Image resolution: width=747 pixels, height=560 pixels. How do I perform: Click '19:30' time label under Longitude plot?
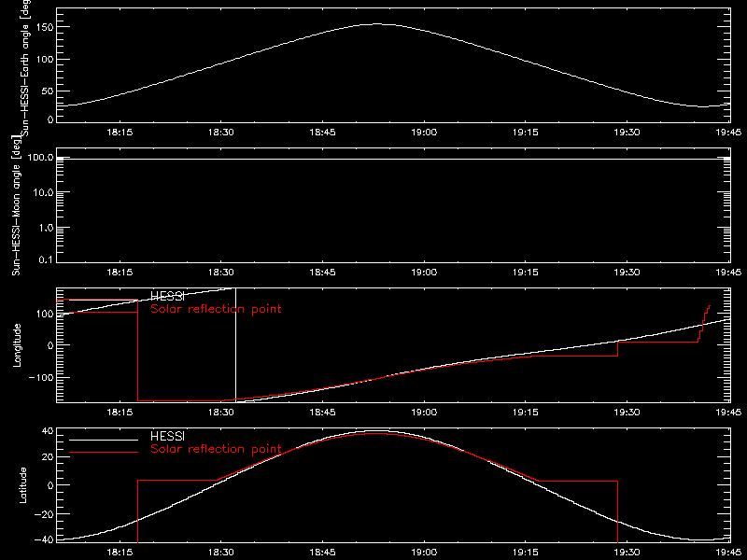[x=627, y=413]
